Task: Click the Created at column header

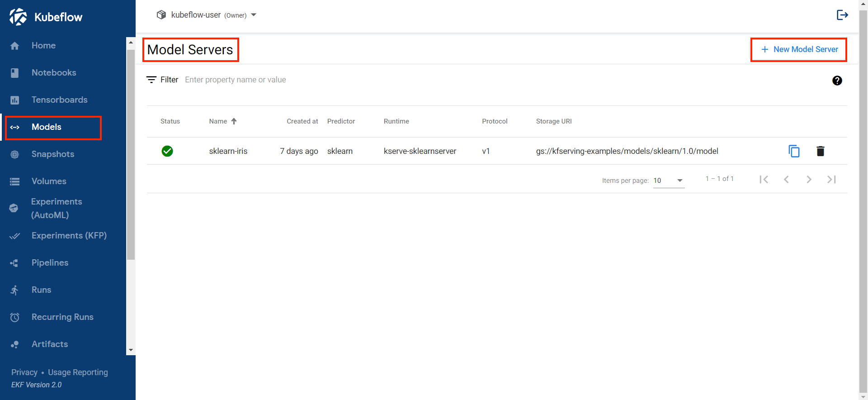Action: pyautogui.click(x=302, y=121)
